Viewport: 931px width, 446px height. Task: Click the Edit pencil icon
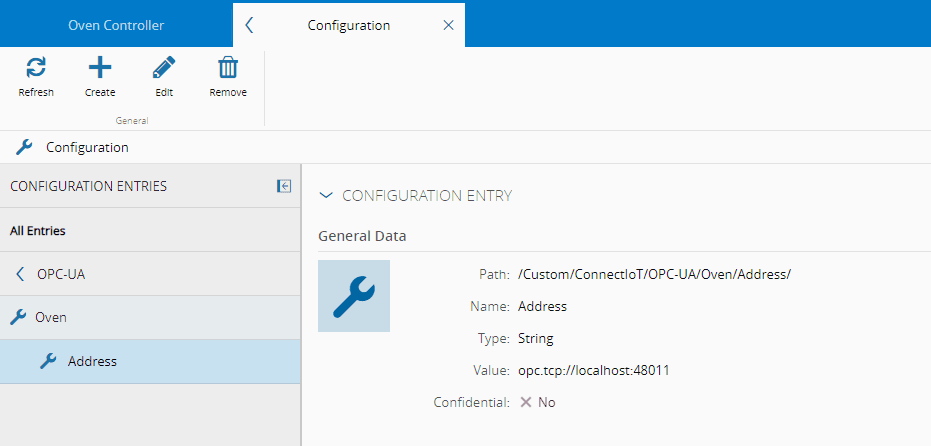coord(164,68)
